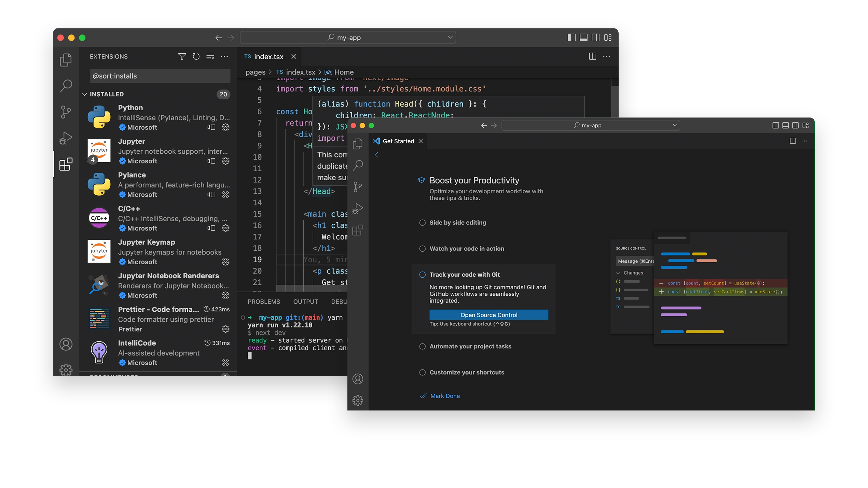
Task: Select the Get Started tab
Action: pos(397,141)
